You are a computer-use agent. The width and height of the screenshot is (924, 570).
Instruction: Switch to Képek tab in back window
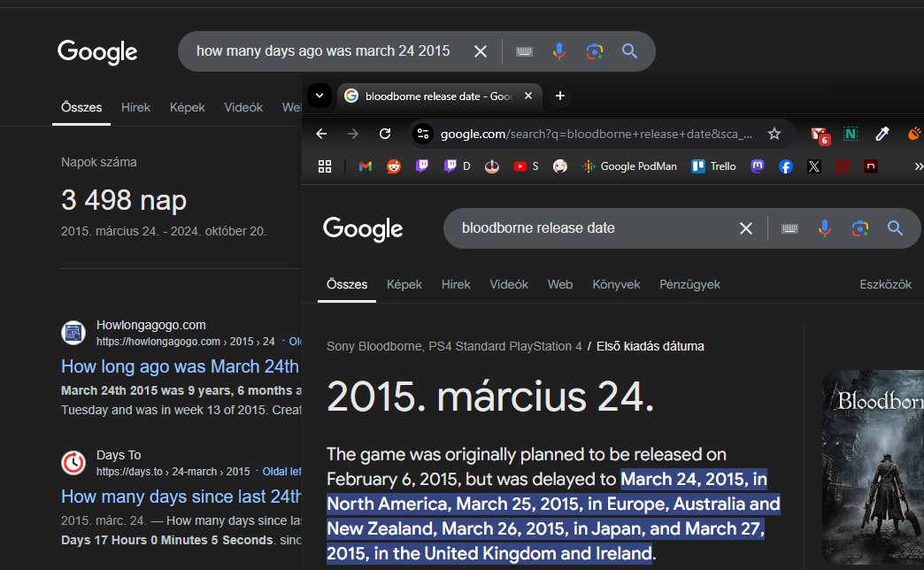click(187, 107)
